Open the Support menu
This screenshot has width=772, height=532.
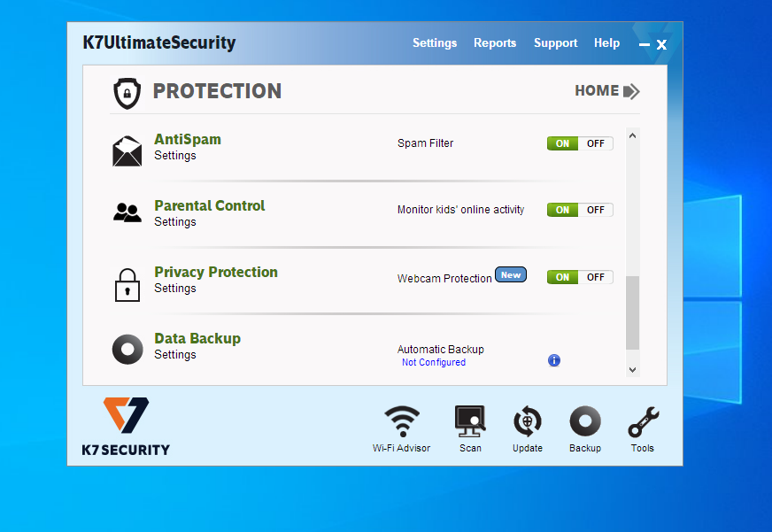(555, 42)
